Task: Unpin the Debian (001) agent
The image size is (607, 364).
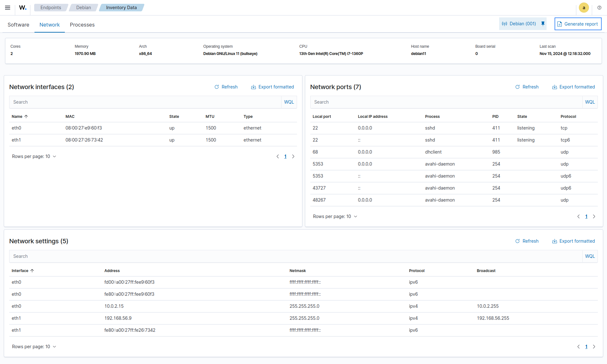Action: tap(543, 24)
